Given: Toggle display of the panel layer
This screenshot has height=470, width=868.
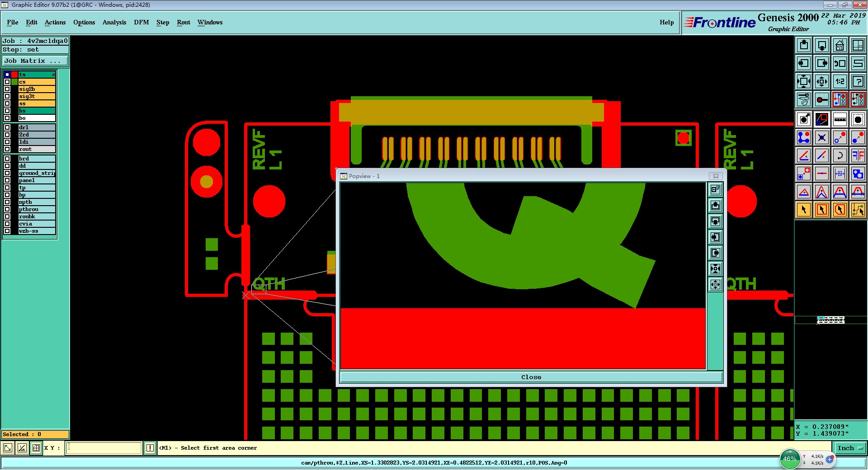Looking at the screenshot, I should [x=7, y=180].
